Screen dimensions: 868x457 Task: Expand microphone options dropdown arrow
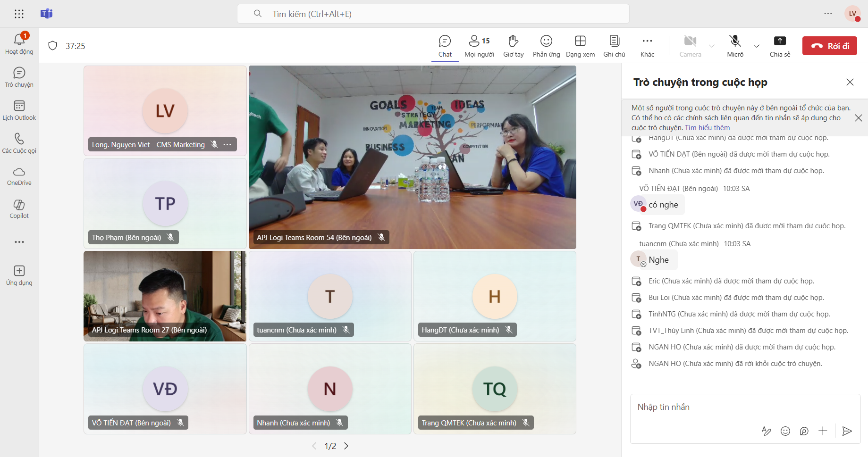pyautogui.click(x=757, y=46)
